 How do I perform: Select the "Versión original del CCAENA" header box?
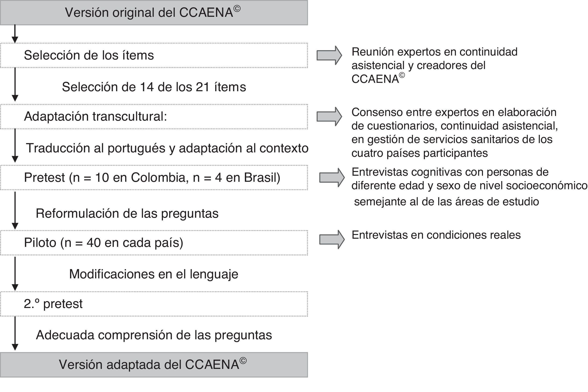pyautogui.click(x=154, y=13)
